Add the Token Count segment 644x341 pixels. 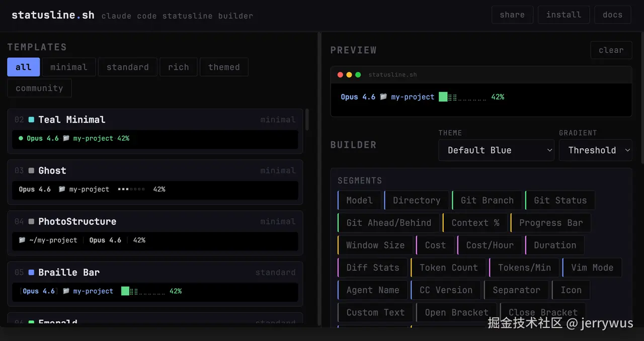[449, 268]
